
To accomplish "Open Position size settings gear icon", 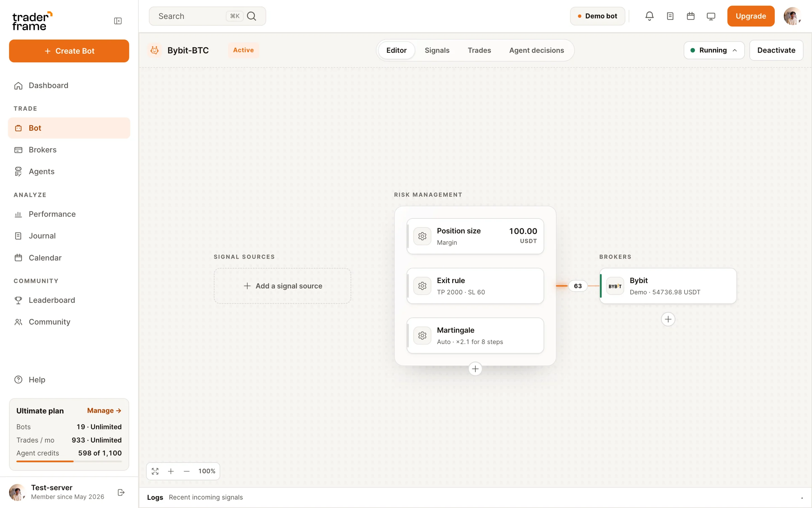I will 422,236.
